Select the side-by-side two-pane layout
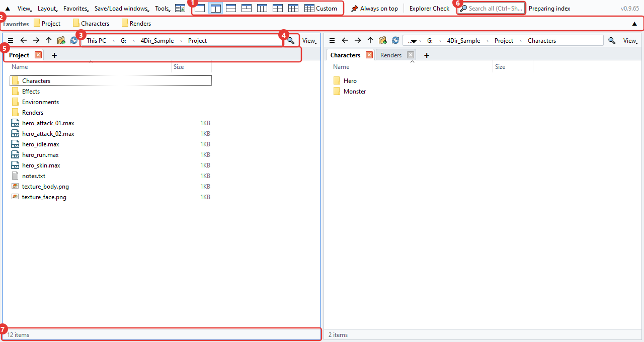 tap(215, 8)
